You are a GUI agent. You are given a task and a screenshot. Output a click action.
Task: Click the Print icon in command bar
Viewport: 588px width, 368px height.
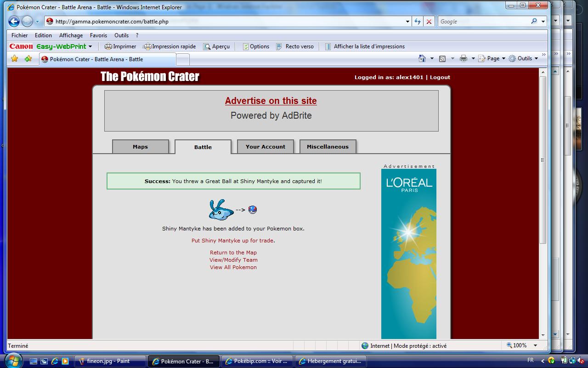point(464,58)
